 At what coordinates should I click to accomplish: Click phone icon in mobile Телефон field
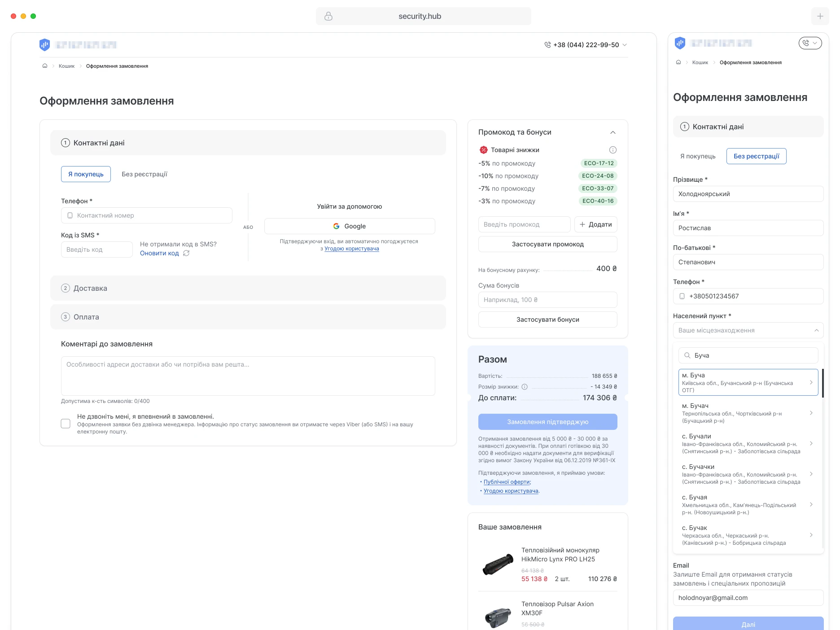pyautogui.click(x=682, y=296)
